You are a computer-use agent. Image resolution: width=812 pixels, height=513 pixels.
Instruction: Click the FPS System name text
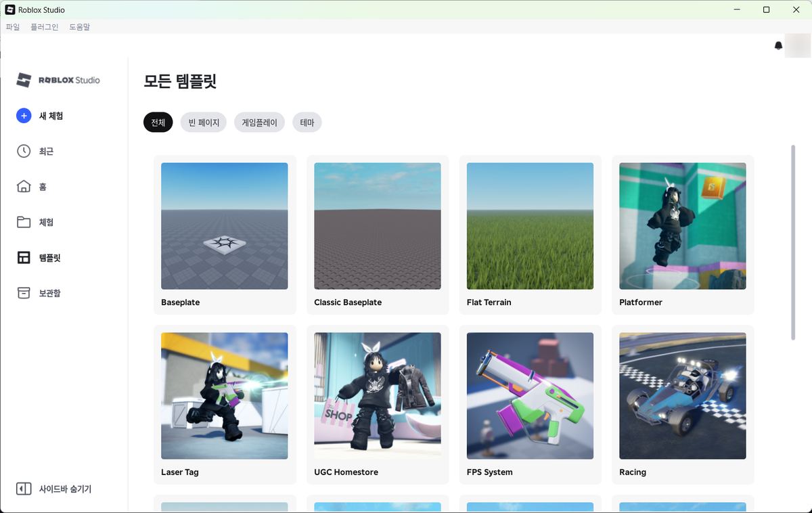click(x=490, y=472)
